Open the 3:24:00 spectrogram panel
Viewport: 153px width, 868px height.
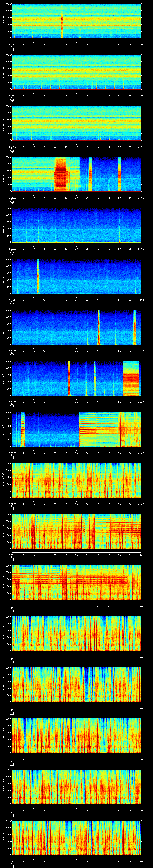(x=76, y=123)
